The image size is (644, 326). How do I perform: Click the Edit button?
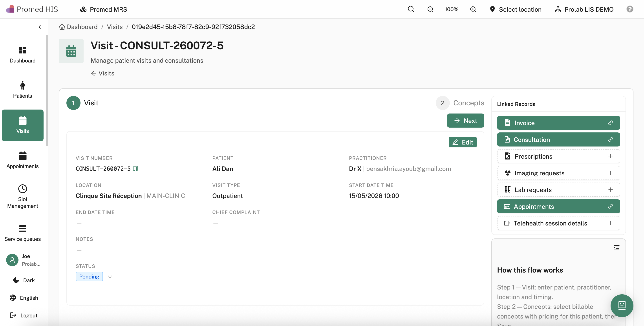(x=463, y=142)
